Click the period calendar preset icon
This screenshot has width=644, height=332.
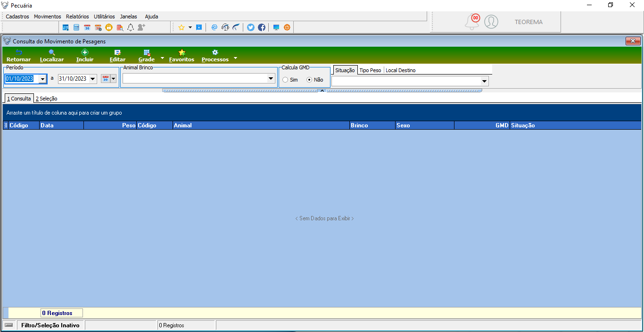pyautogui.click(x=106, y=79)
